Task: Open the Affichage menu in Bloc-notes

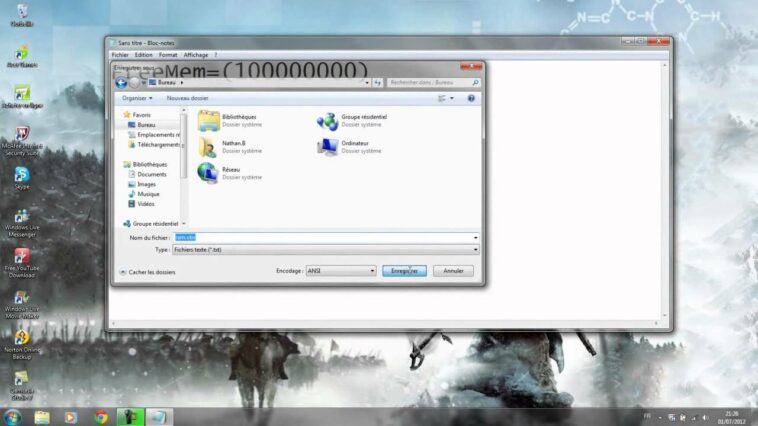Action: click(x=195, y=55)
